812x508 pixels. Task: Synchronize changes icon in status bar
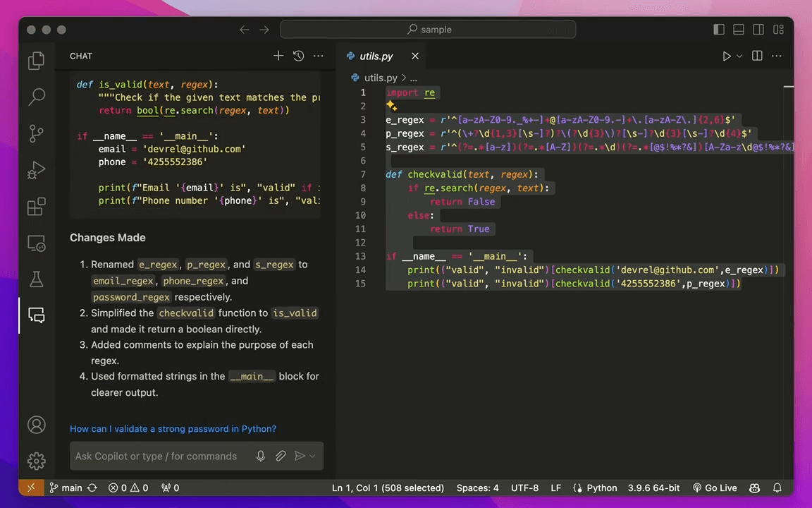pyautogui.click(x=92, y=488)
